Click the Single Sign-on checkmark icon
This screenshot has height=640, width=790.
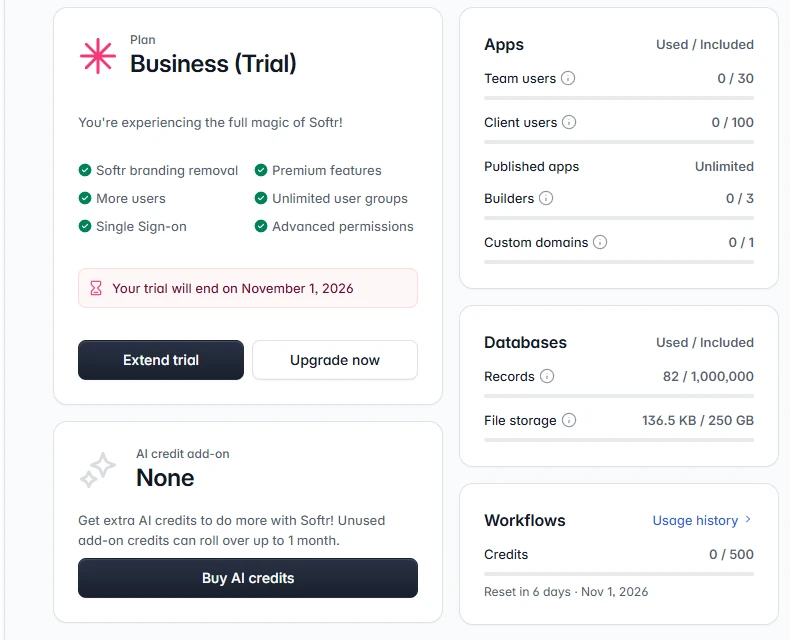(85, 226)
